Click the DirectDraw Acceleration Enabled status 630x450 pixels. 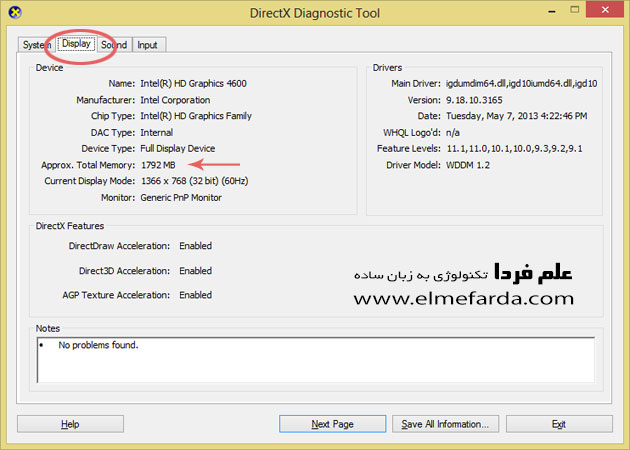tap(195, 246)
